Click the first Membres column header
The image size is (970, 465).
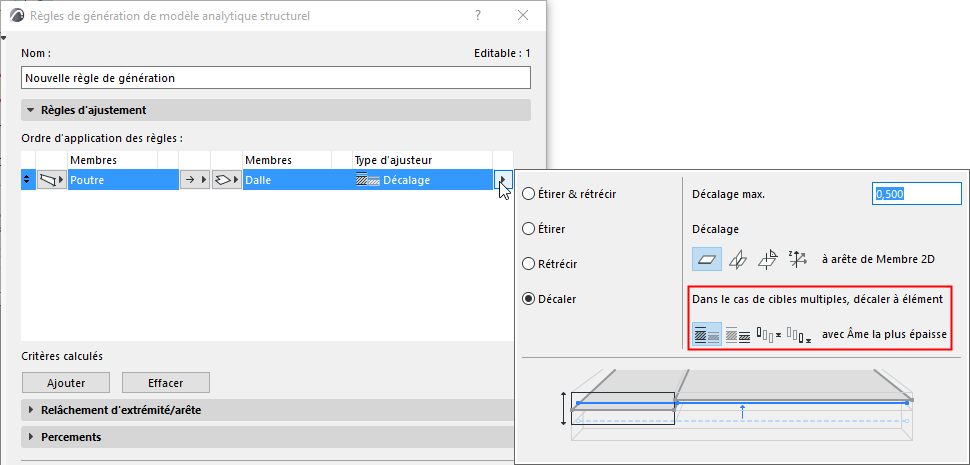point(113,160)
